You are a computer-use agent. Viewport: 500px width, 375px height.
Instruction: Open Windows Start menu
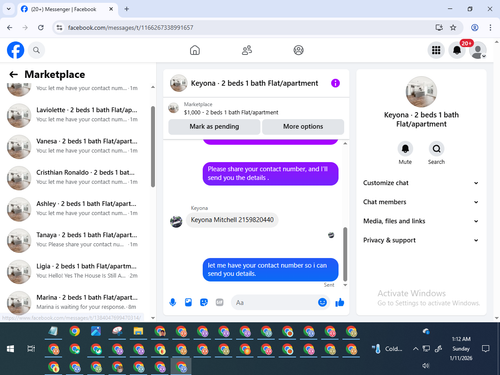10,349
